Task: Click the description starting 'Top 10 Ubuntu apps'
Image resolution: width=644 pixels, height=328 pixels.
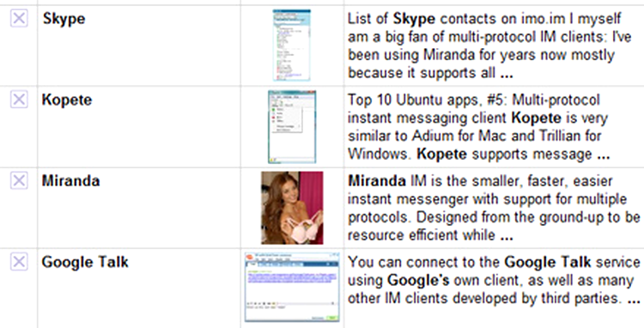Action: (479, 127)
